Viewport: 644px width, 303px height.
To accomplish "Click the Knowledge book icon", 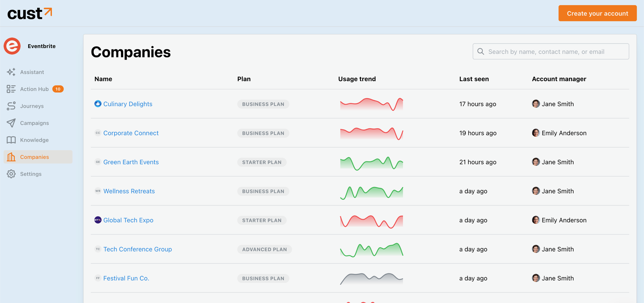I will (x=11, y=140).
